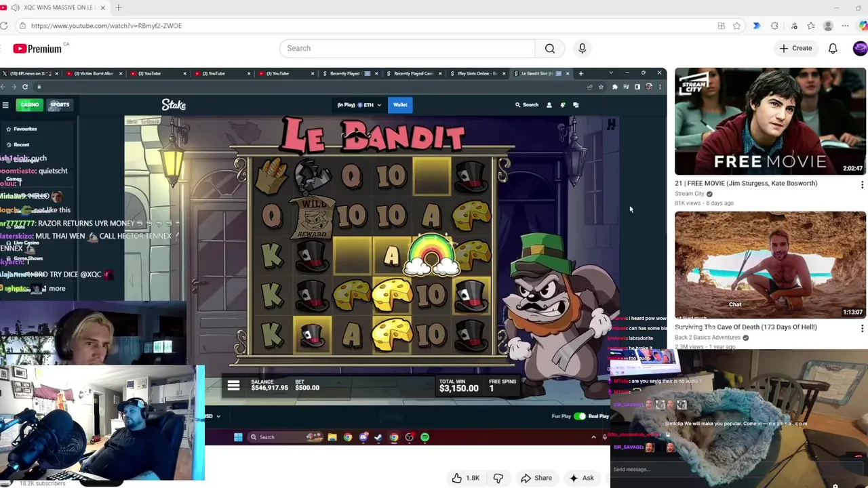This screenshot has height=488, width=868.
Task: Open the Le Bandit game hamburger menu
Action: [233, 386]
